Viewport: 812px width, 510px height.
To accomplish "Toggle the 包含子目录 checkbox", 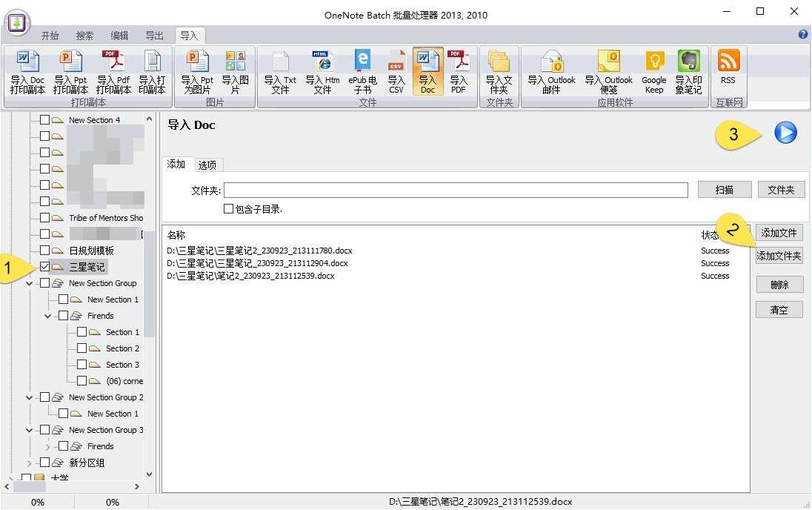I will [x=228, y=208].
